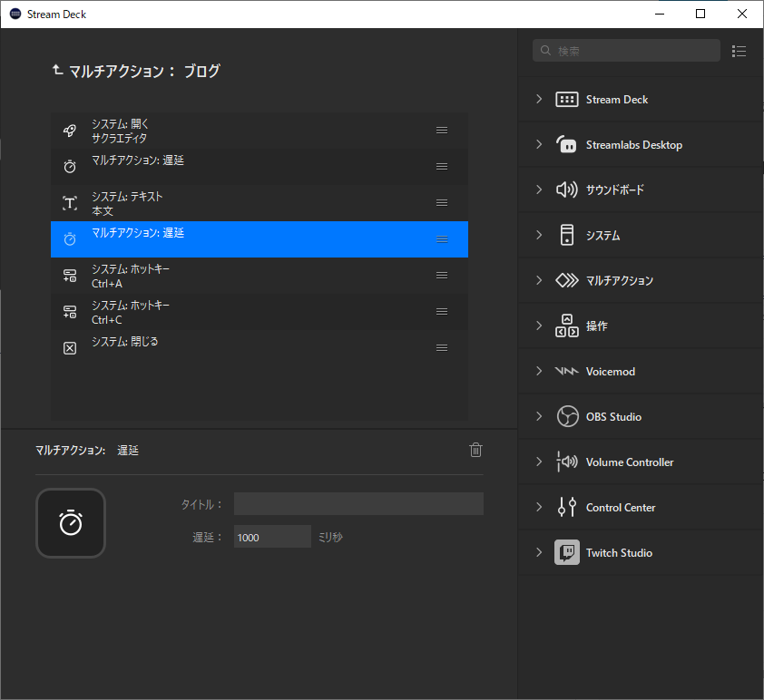Screen dimensions: 764x700
Task: Minimize the Stream Deck window
Action: click(660, 14)
